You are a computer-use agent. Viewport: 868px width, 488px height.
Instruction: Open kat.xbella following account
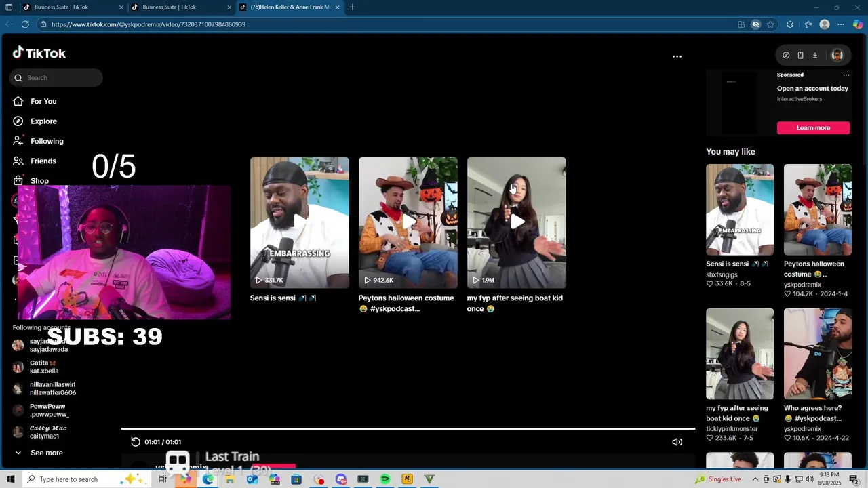pyautogui.click(x=36, y=367)
